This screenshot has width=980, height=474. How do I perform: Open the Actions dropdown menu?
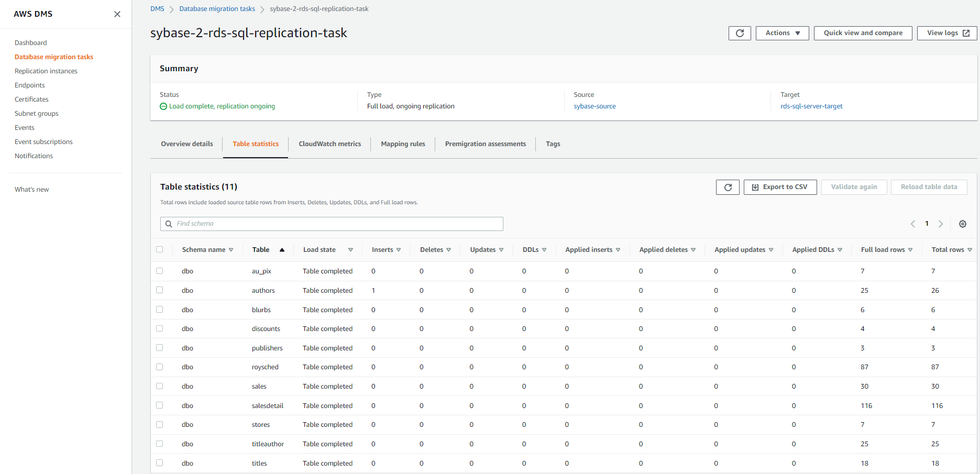point(782,33)
